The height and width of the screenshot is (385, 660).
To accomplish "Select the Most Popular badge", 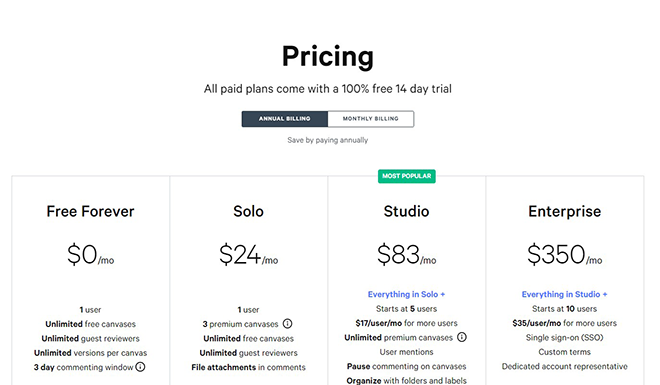I will pos(407,176).
